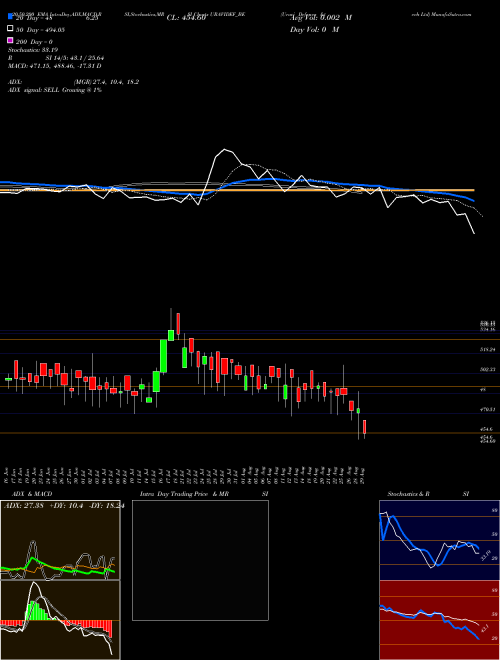Open the red RSI chart thumbnail
500x660 pixels.
[439, 620]
